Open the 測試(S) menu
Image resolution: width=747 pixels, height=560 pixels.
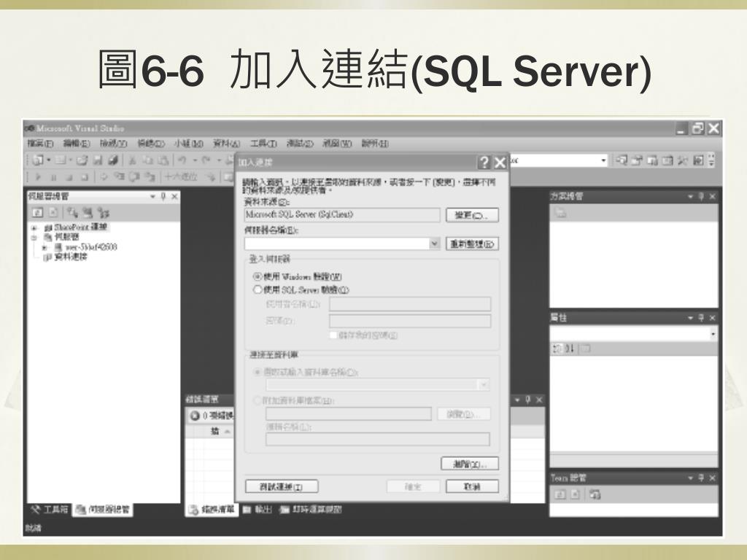click(x=300, y=144)
